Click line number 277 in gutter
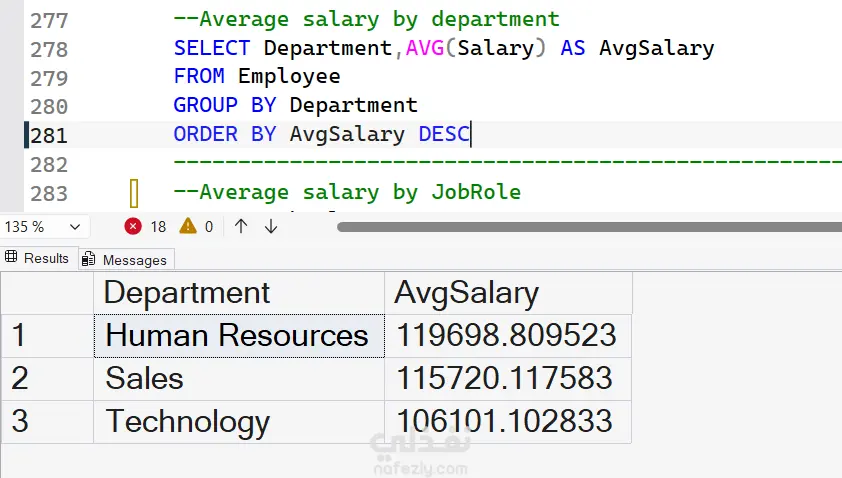 click(49, 21)
